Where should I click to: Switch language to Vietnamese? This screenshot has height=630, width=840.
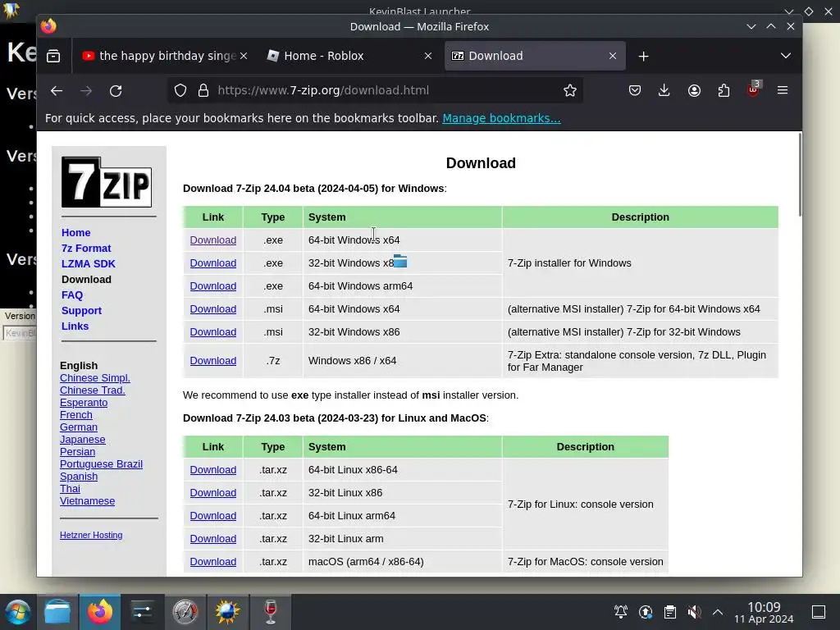pos(87,501)
